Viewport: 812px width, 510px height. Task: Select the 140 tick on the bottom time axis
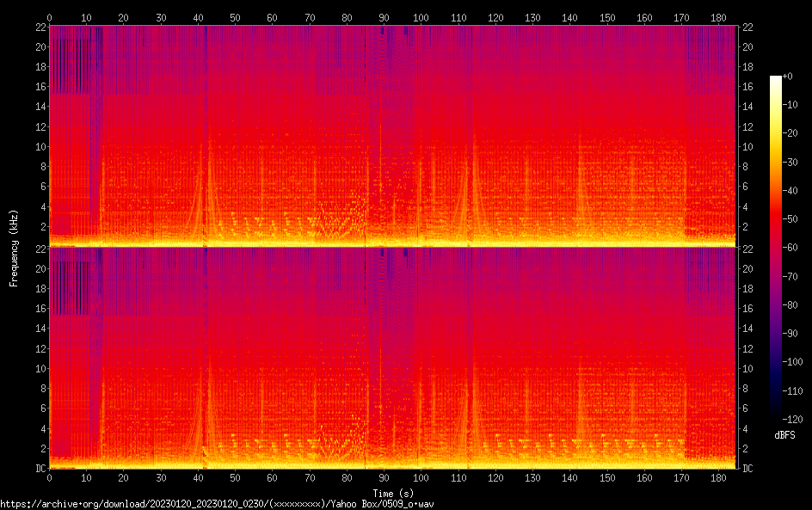569,477
